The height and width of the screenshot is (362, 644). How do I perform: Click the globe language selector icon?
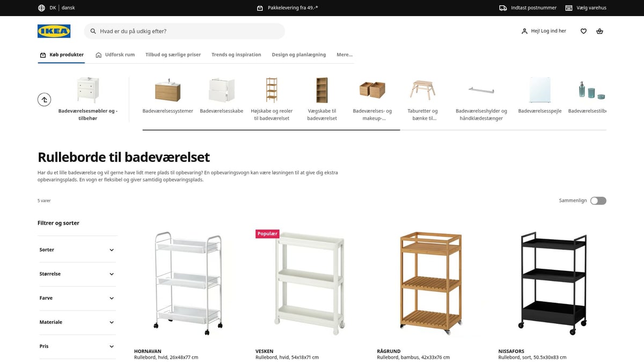point(41,8)
